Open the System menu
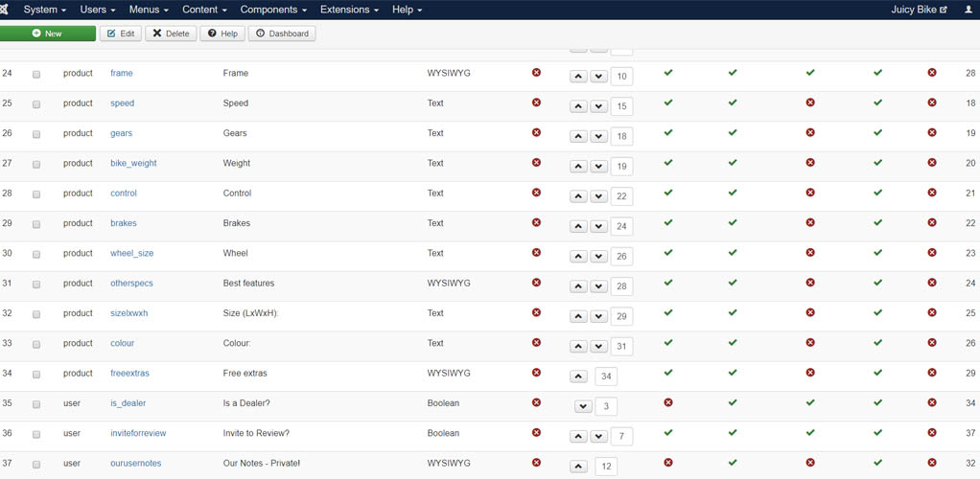Image resolution: width=980 pixels, height=479 pixels. click(45, 10)
